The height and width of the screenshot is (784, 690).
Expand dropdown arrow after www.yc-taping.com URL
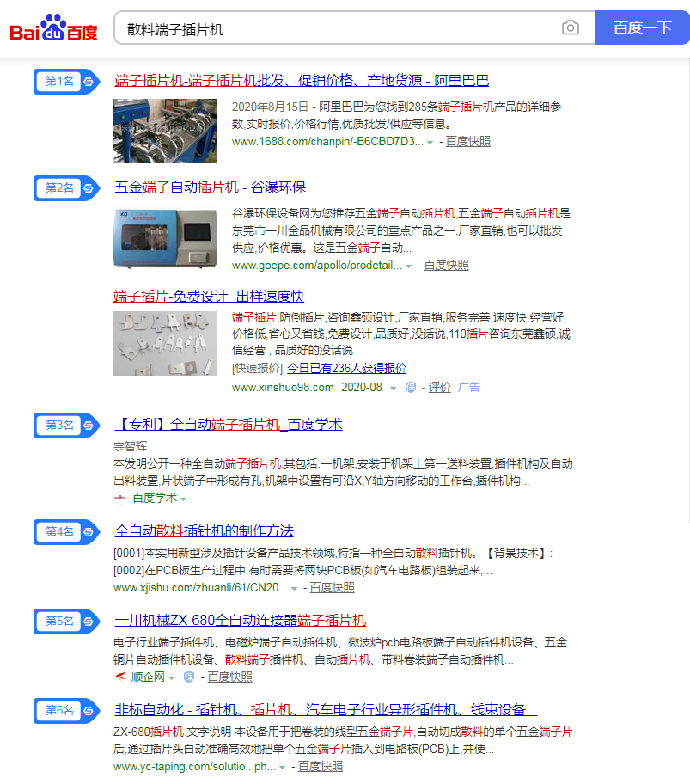tap(283, 768)
